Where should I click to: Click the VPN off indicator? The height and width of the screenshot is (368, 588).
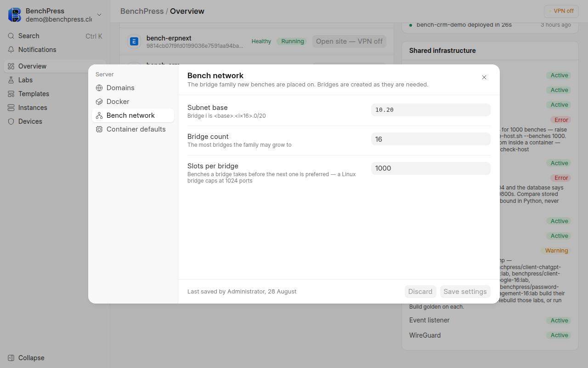click(x=561, y=11)
